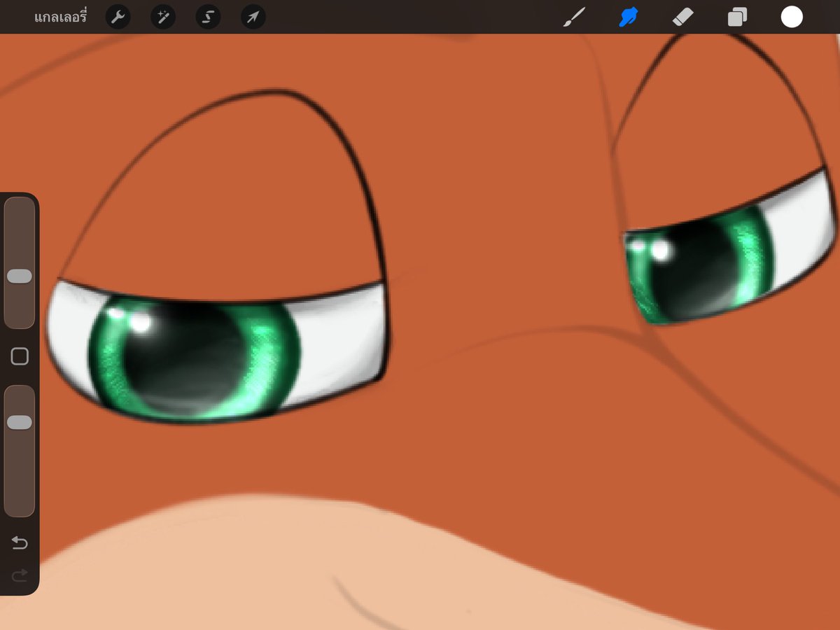Open the Adjustments magic wand menu

163,17
